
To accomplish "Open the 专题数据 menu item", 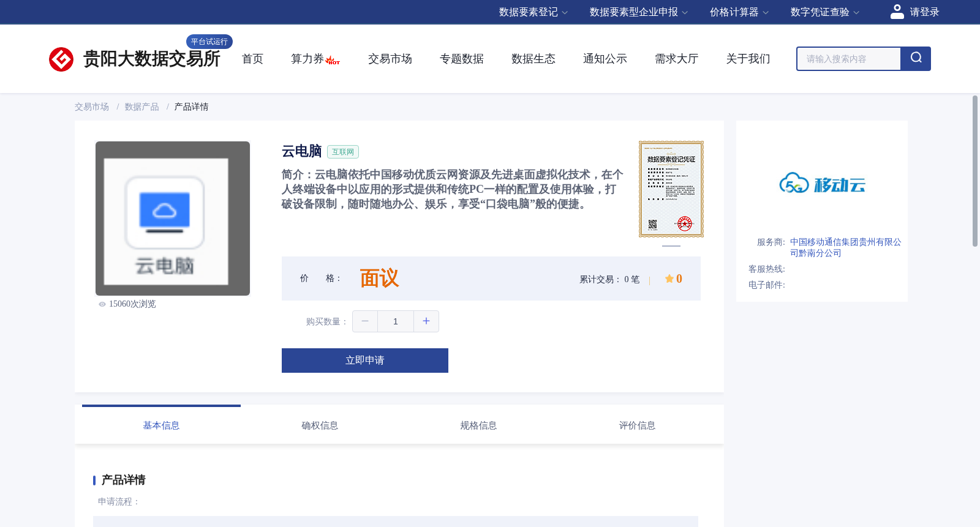I will 462,59.
